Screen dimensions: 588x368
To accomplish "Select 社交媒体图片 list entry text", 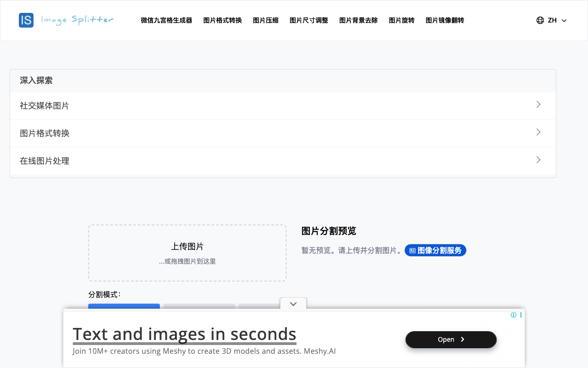I will click(45, 106).
